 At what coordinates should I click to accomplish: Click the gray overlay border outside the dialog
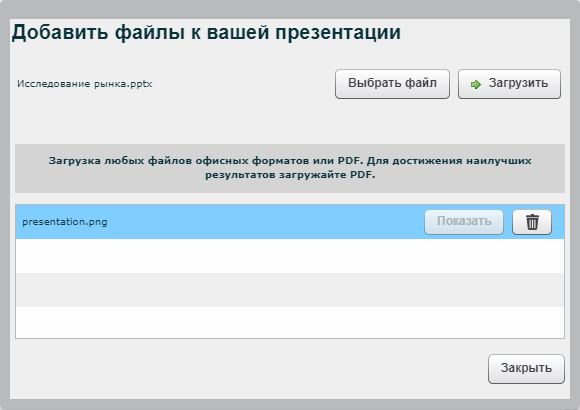click(x=290, y=9)
